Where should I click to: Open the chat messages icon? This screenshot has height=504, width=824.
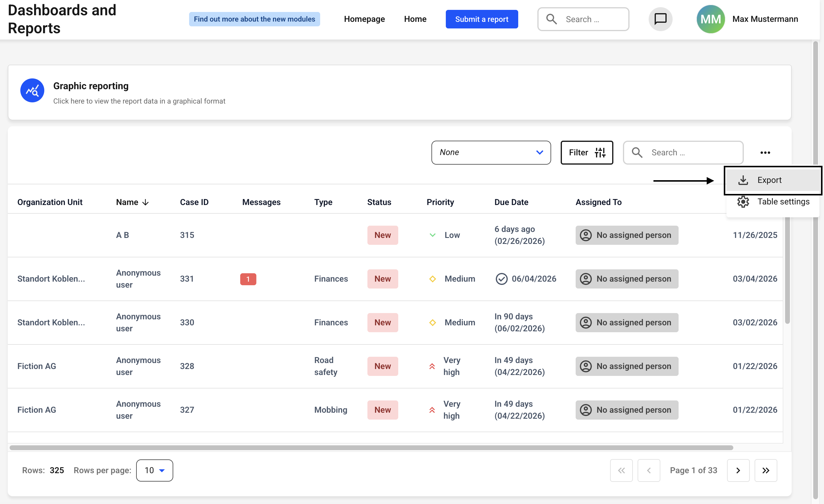tap(660, 19)
